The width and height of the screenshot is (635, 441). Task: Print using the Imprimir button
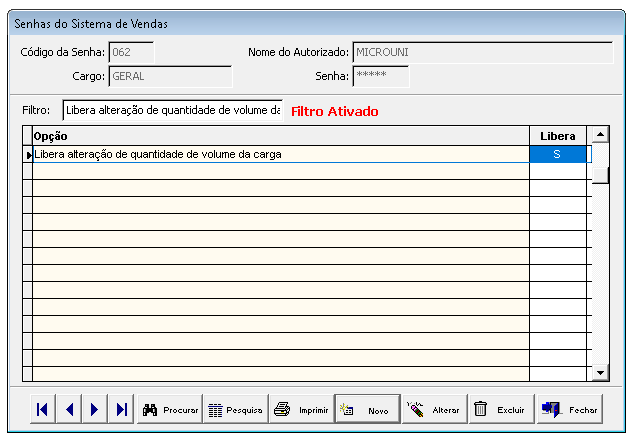point(301,409)
